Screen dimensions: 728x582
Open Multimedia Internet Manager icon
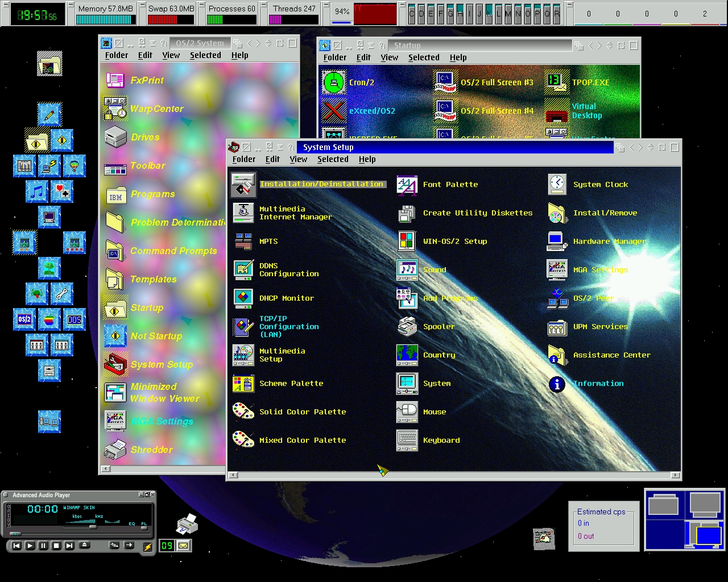click(243, 213)
